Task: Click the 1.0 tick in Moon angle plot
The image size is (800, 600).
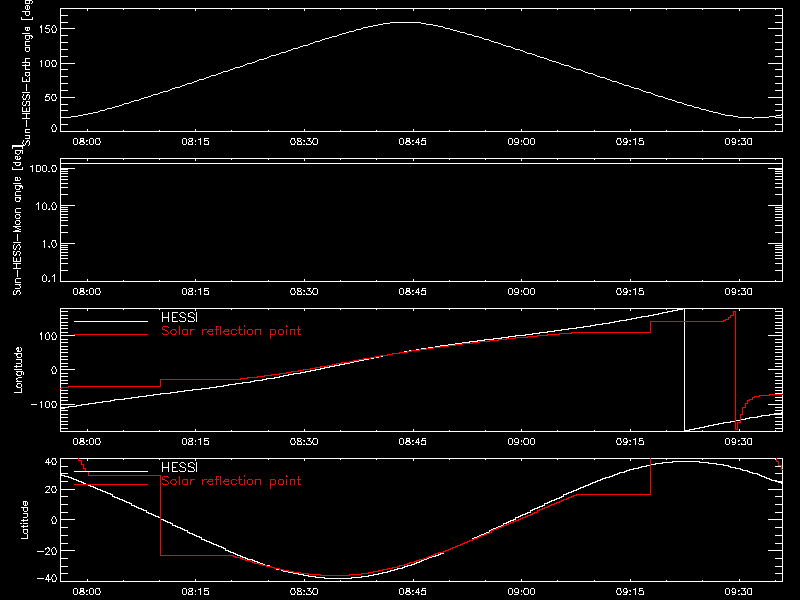Action: pos(49,244)
